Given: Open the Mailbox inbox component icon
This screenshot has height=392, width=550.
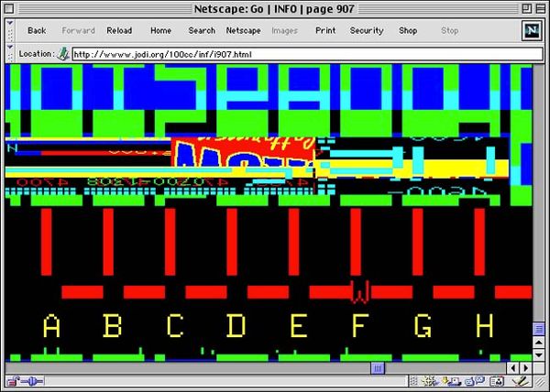Looking at the screenshot, I should pyautogui.click(x=453, y=381).
